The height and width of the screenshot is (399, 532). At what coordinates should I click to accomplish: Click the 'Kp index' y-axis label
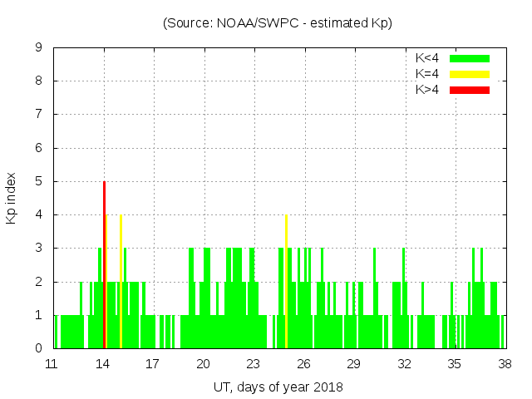point(12,198)
